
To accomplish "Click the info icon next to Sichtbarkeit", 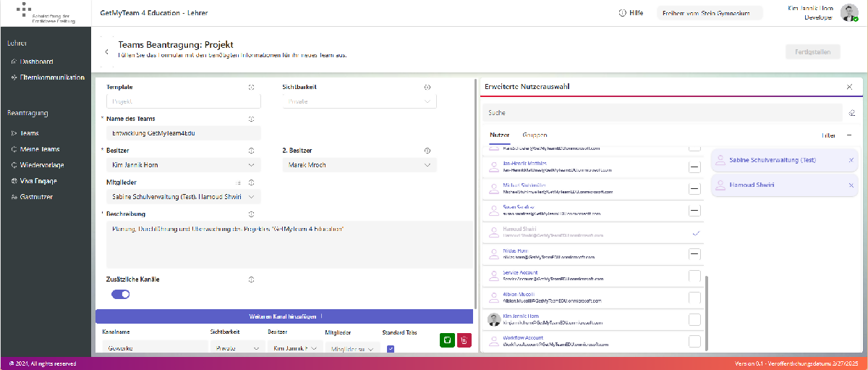I will (x=427, y=87).
